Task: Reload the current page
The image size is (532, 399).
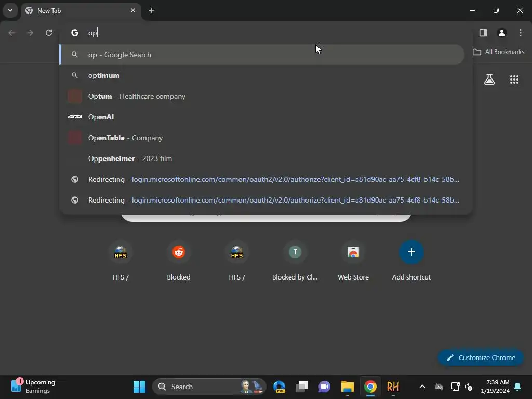Action: pyautogui.click(x=49, y=33)
